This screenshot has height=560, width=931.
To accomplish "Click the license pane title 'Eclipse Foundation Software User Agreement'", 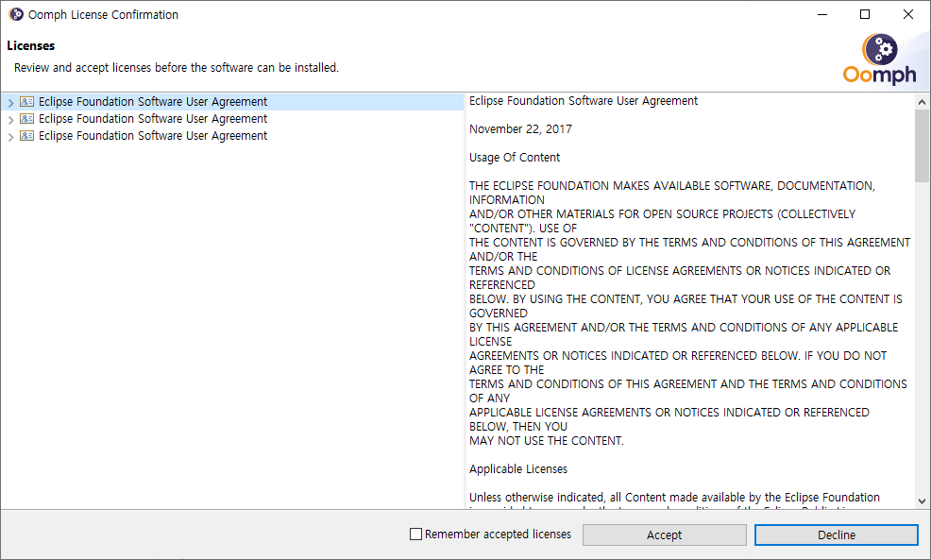I will tap(584, 101).
